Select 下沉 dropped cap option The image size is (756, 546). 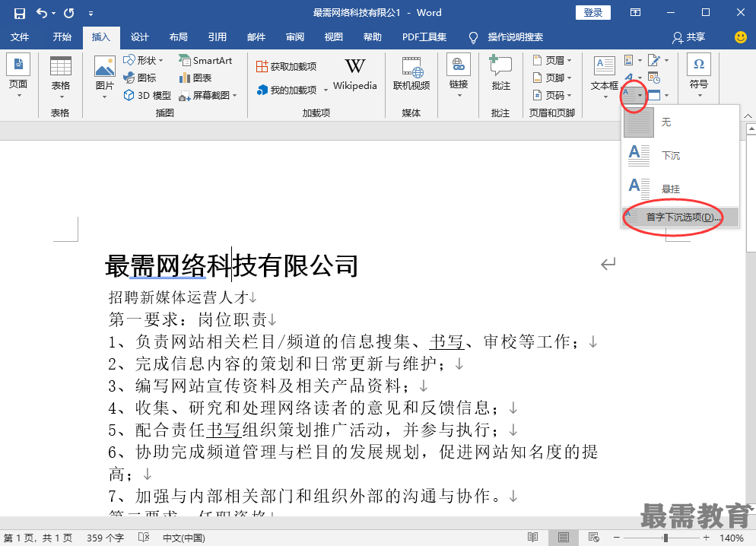point(680,156)
